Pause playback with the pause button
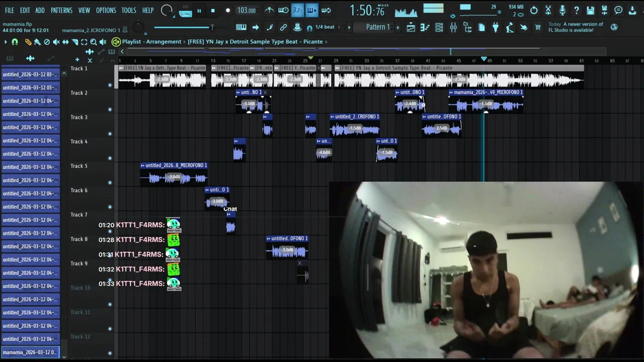 [199, 11]
